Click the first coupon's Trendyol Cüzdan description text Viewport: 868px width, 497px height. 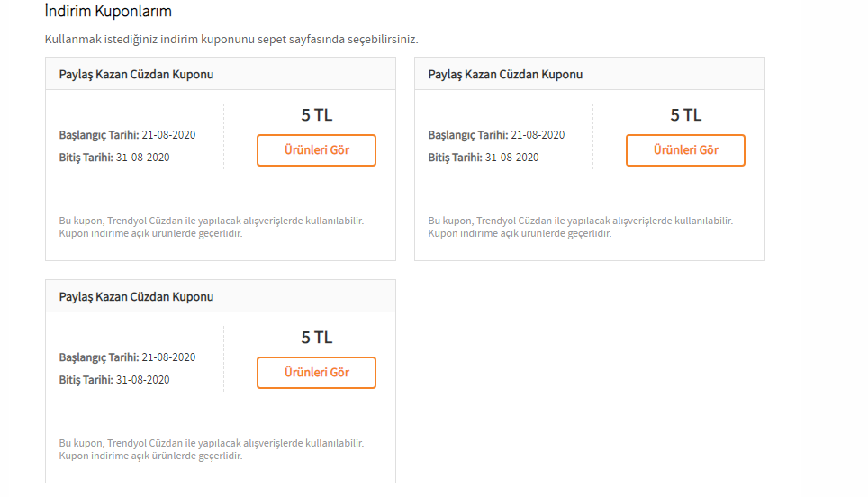click(212, 227)
